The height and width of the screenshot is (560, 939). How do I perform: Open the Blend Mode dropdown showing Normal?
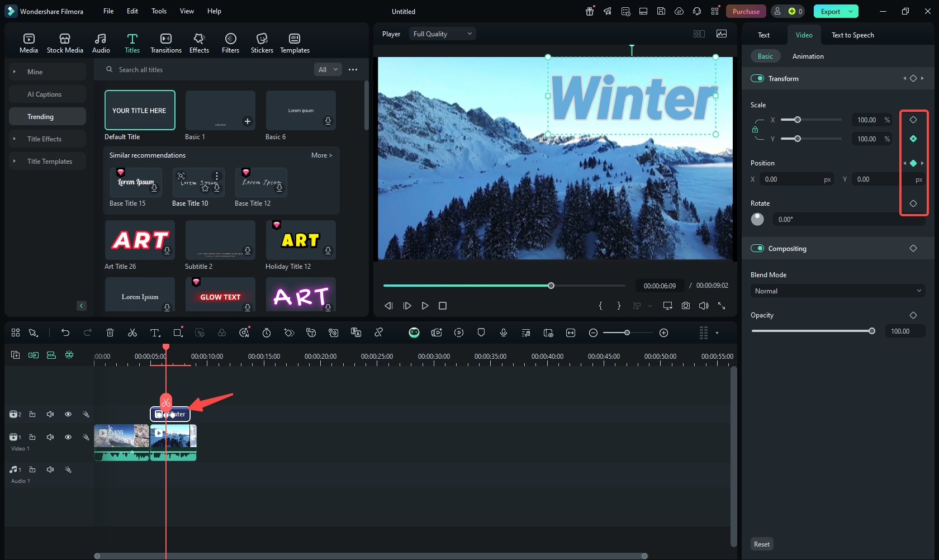point(837,291)
